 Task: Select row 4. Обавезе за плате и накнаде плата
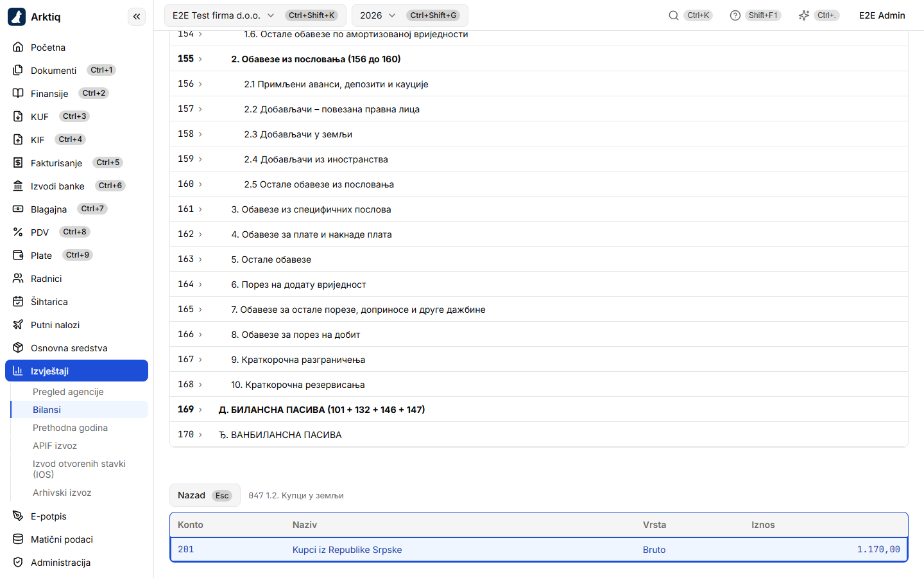coord(539,234)
